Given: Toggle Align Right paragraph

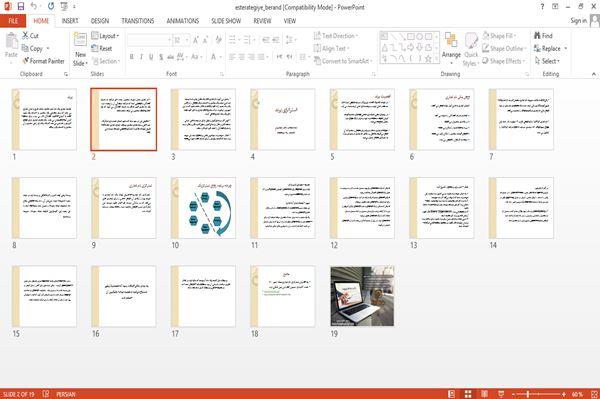Looking at the screenshot, I should pos(251,57).
